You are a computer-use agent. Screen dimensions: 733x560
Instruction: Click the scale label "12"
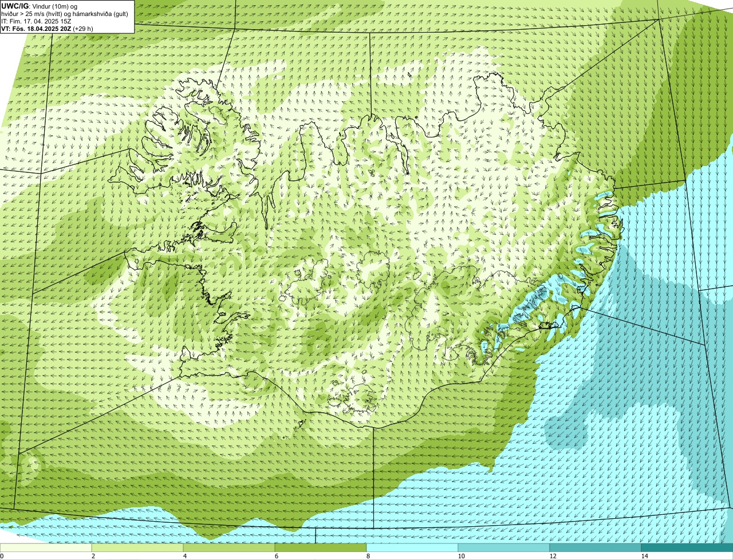(553, 556)
